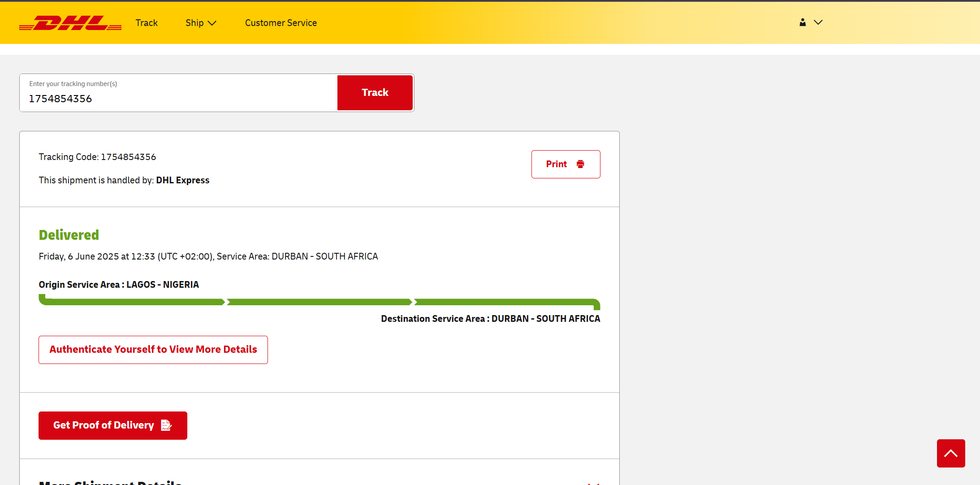Click the DHL Express handler text
This screenshot has width=980, height=485.
point(182,180)
